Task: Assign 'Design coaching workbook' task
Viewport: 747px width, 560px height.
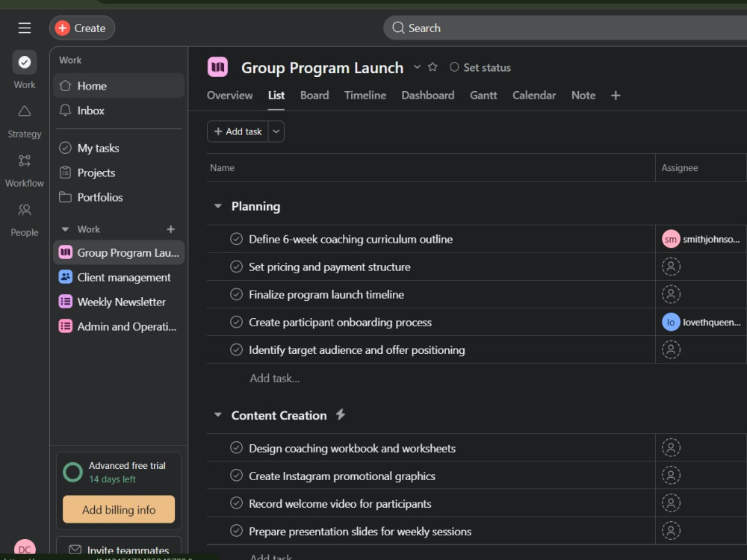Action: point(671,447)
